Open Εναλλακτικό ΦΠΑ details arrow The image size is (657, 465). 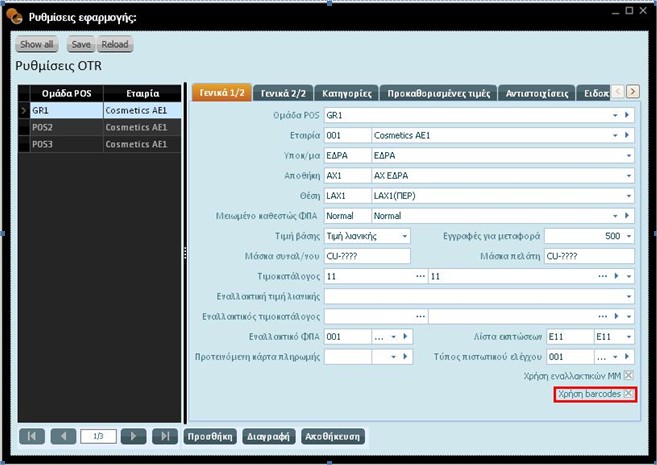coord(405,336)
